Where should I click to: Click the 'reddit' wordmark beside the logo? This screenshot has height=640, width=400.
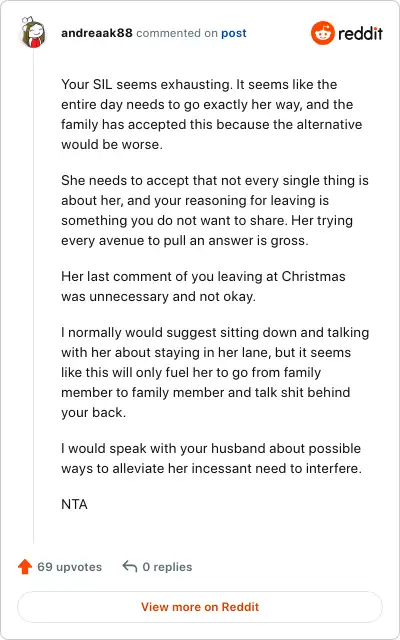coord(360,33)
